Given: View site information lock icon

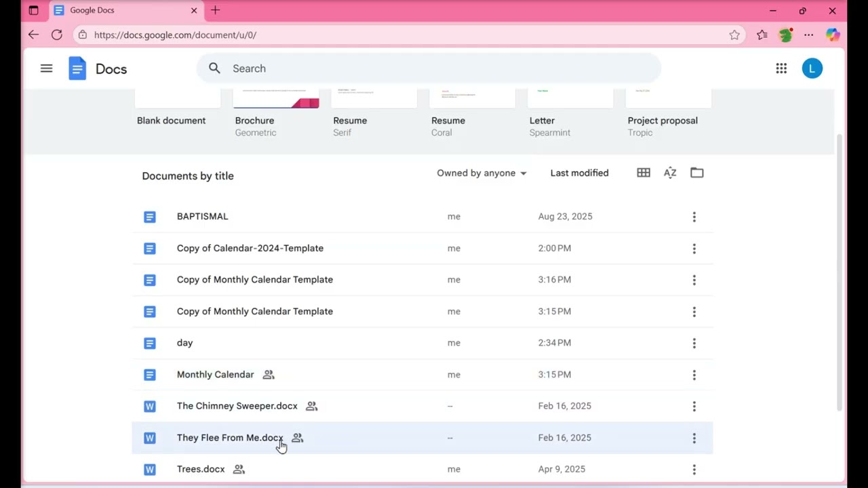Looking at the screenshot, I should pyautogui.click(x=82, y=35).
